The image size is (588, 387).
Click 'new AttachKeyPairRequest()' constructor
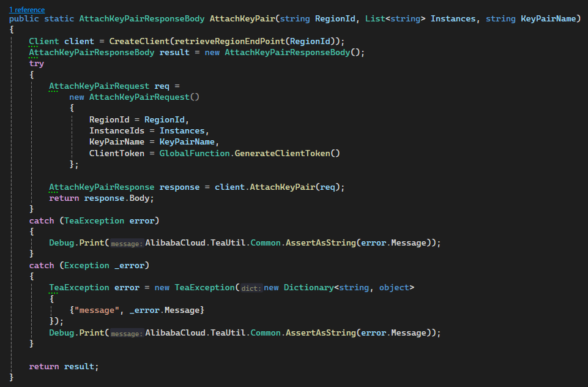134,97
